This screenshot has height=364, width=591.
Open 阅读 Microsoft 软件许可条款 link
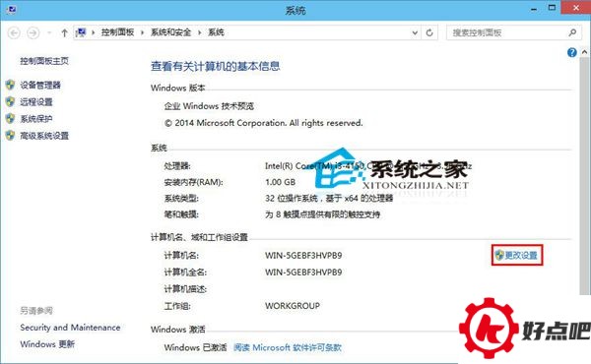288,347
